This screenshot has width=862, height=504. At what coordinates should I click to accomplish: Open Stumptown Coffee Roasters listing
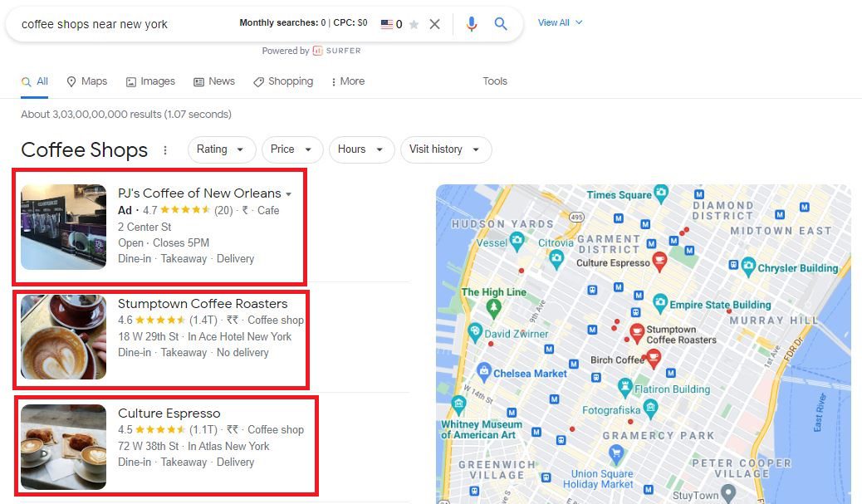click(203, 303)
